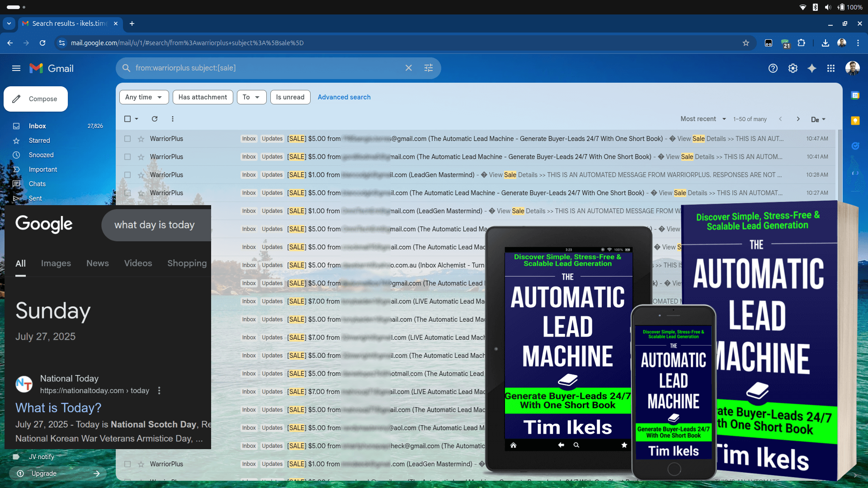Click the Upgrade button in sidebar

pos(58,474)
